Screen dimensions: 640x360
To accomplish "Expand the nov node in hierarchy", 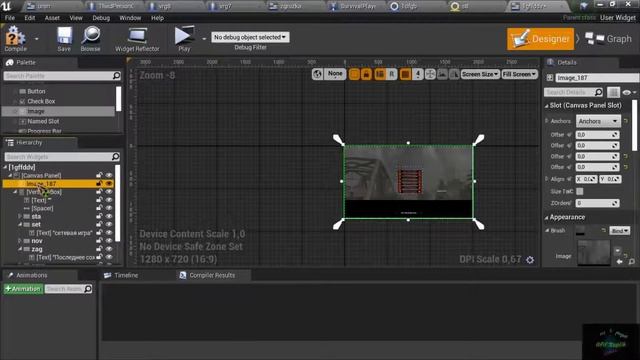I will (x=19, y=241).
